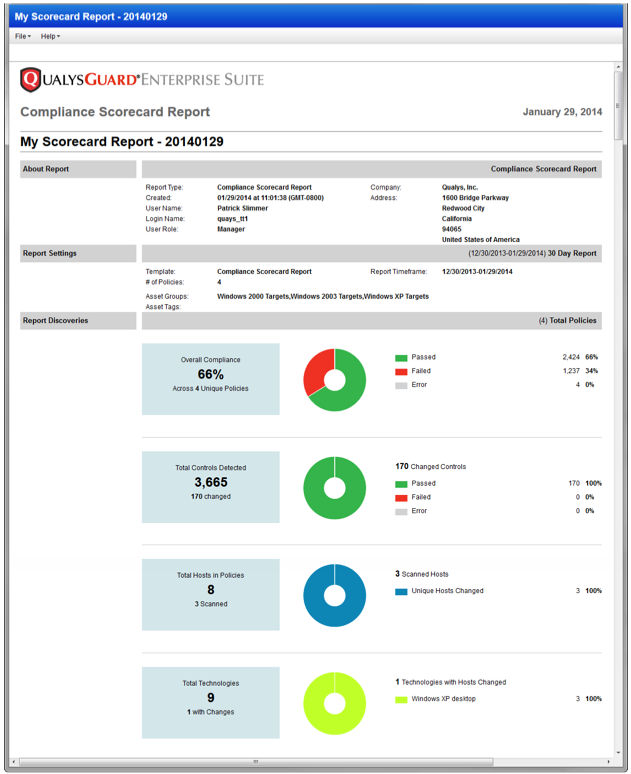631x774 pixels.
Task: Click the Total Controls Detected 3,665 box
Action: pos(211,487)
